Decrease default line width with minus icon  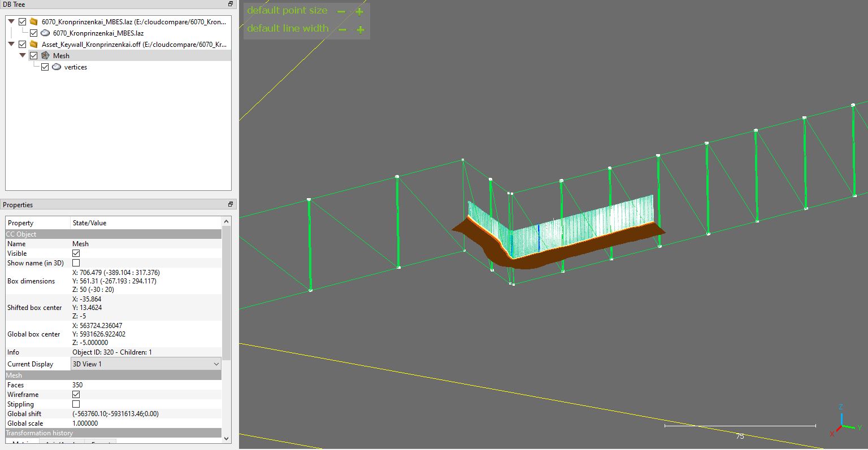coord(342,29)
